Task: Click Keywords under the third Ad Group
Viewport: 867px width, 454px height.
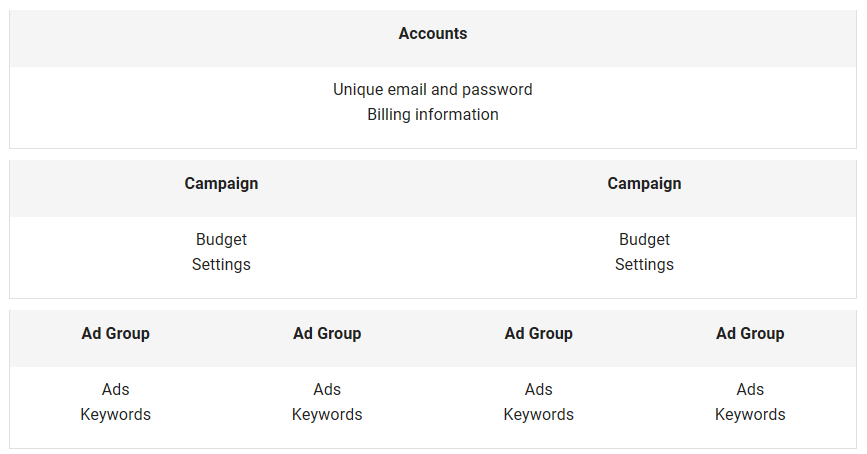Action: click(x=539, y=414)
